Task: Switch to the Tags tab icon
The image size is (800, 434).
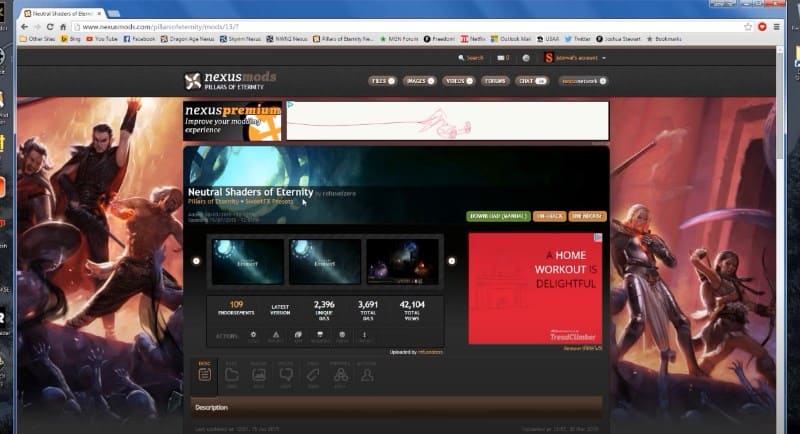Action: pos(313,375)
